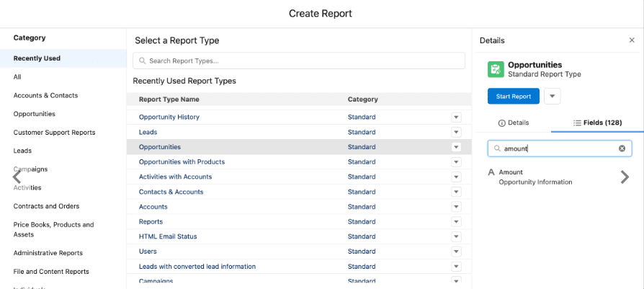Open the Activities with Accounts report type
This screenshot has width=644, height=289.
(x=175, y=177)
